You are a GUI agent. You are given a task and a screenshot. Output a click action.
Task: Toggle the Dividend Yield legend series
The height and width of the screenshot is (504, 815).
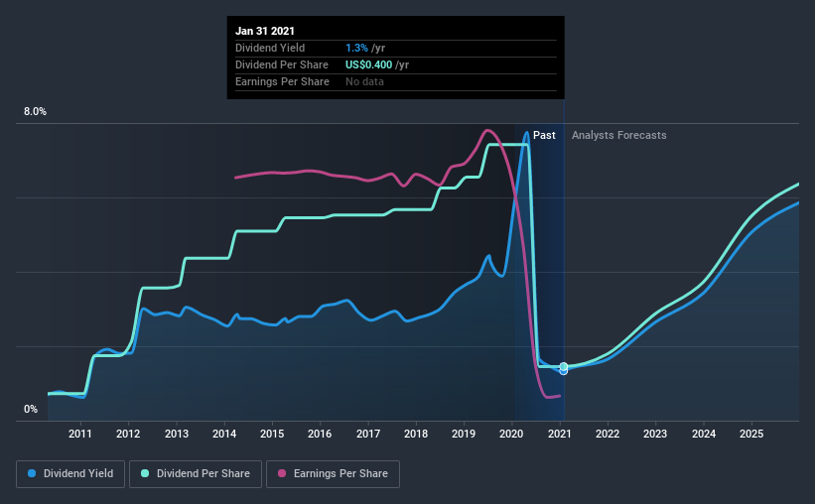click(x=70, y=474)
